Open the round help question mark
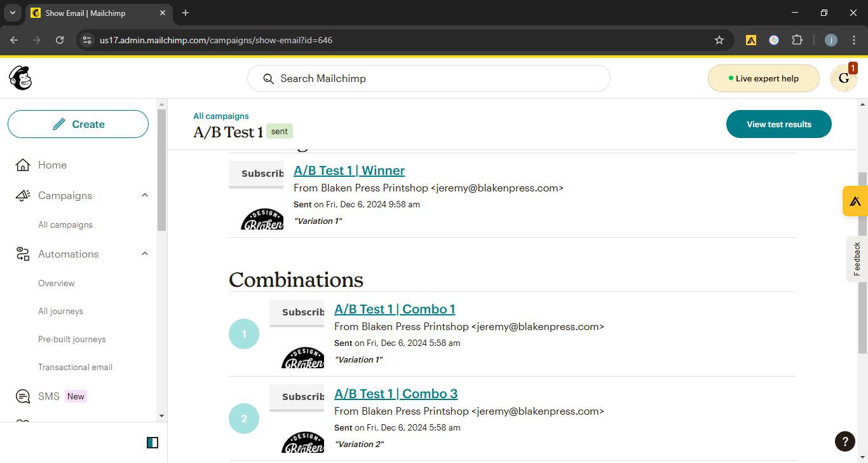This screenshot has width=868, height=463. point(844,441)
